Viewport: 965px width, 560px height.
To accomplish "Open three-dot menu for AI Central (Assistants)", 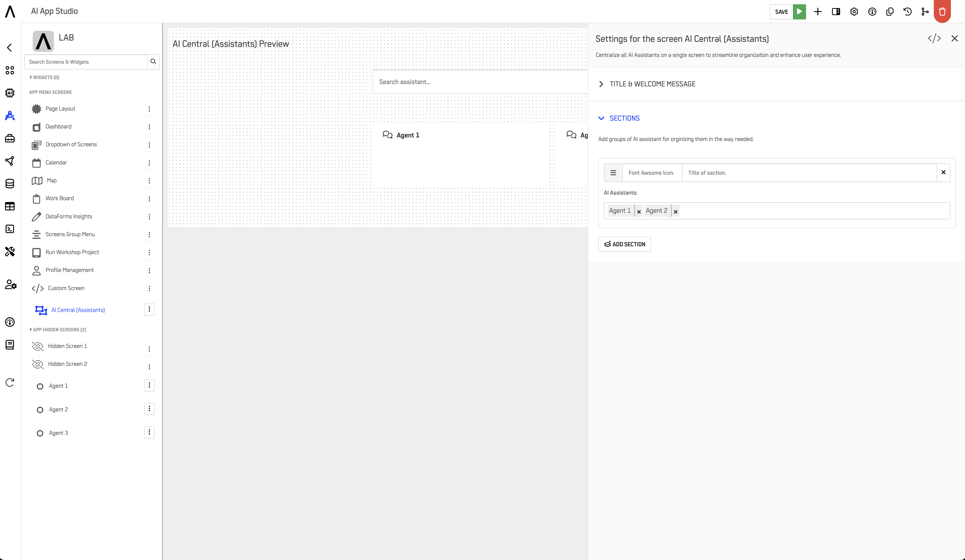I will click(x=149, y=309).
